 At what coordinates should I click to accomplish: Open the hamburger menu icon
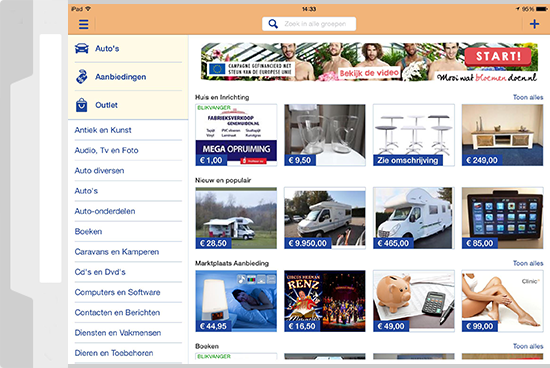83,24
